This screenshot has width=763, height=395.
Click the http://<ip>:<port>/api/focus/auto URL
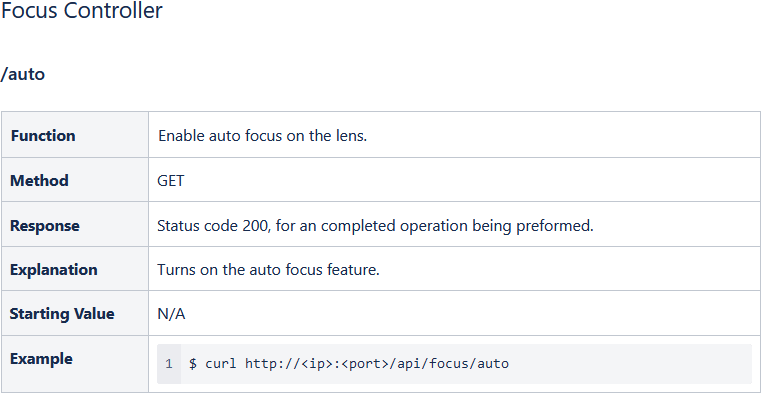(377, 364)
